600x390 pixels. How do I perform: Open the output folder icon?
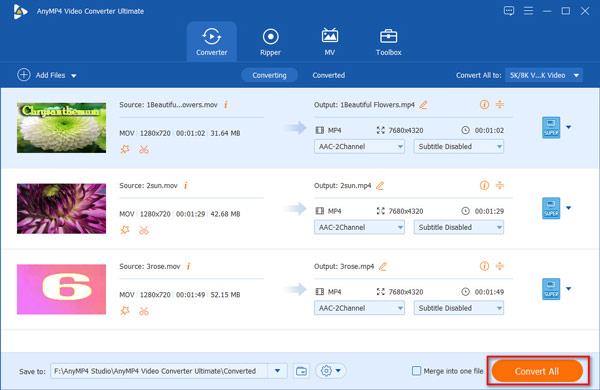point(301,371)
